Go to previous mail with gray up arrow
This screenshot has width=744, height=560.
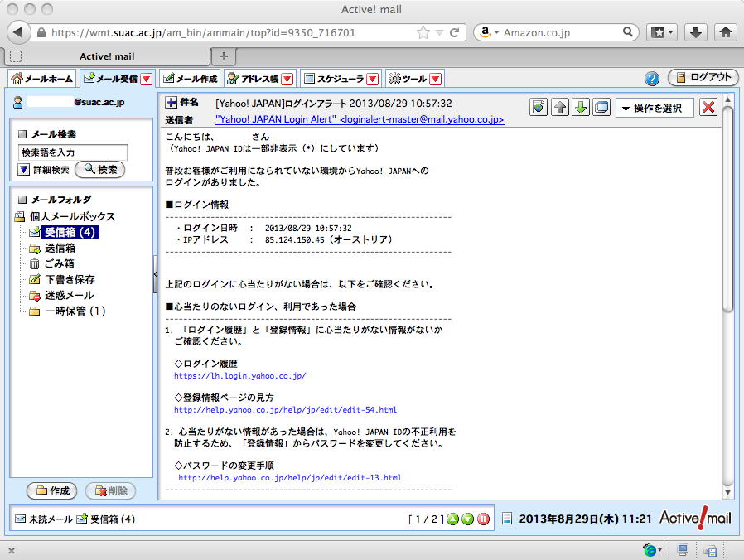[560, 107]
